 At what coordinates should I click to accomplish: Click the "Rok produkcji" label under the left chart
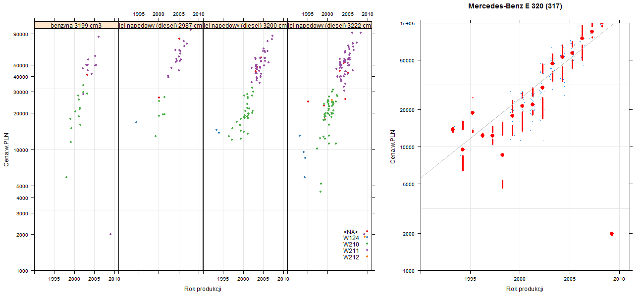pos(204,289)
